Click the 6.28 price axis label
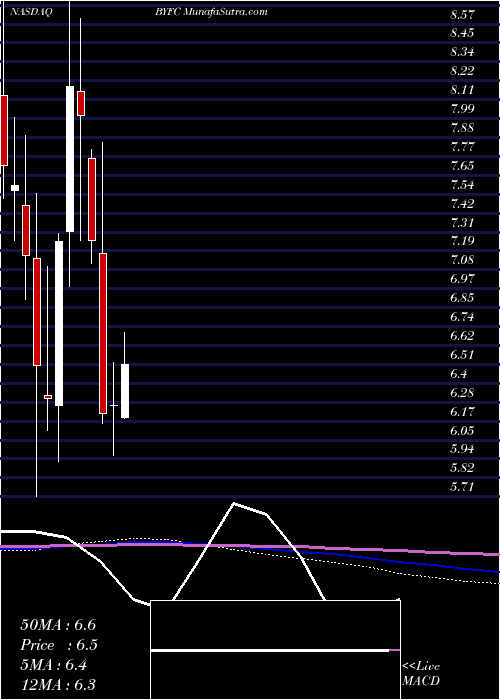The width and height of the screenshot is (500, 700). (462, 393)
